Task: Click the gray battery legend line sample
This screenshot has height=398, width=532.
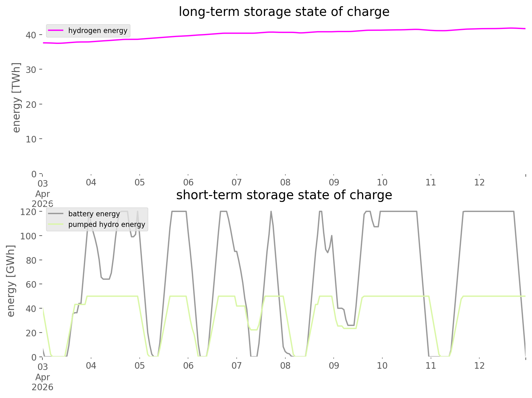Action: (x=56, y=214)
